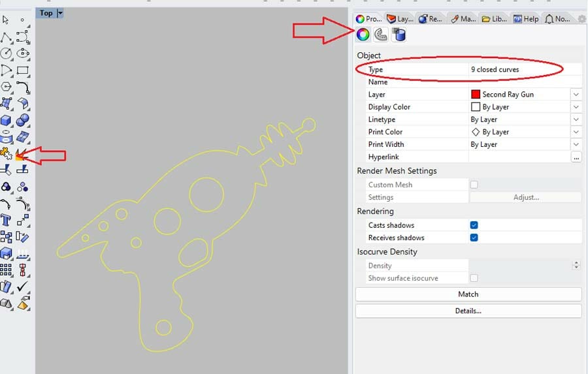Open the Object properties color wheel page
This screenshot has height=374, width=588.
(363, 35)
